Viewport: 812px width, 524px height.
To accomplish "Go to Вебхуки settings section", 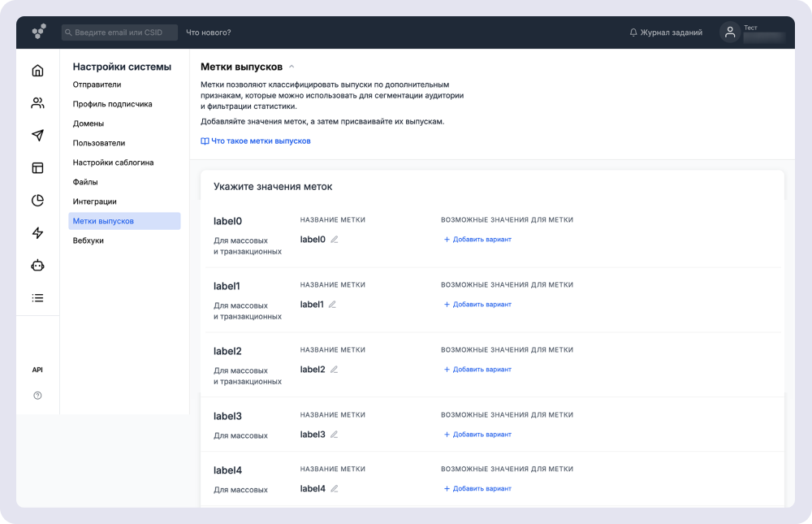I will click(89, 240).
